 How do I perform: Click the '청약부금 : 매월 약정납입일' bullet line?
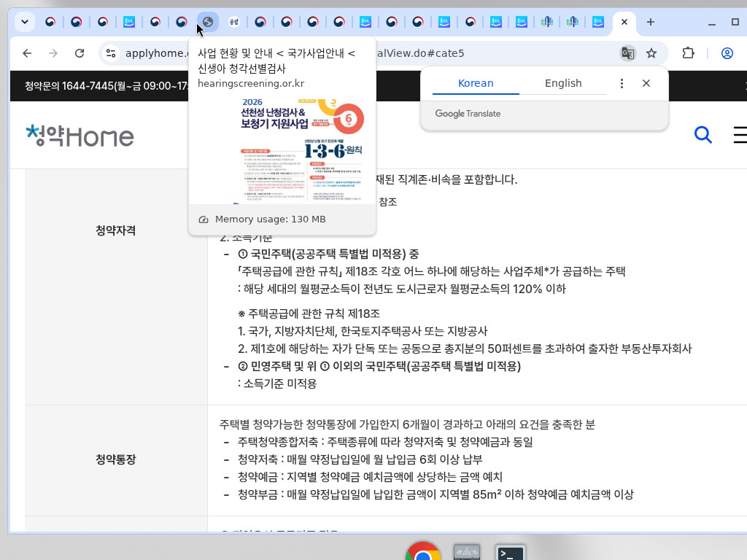pyautogui.click(x=436, y=495)
